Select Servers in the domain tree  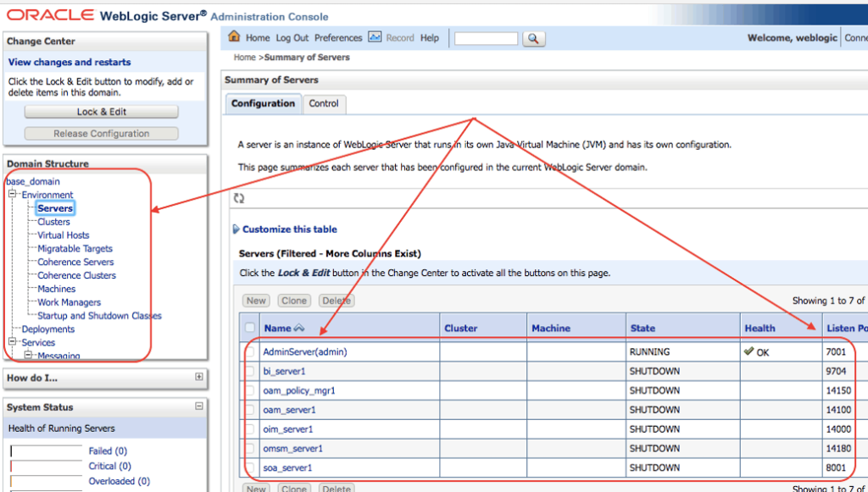pyautogui.click(x=55, y=208)
